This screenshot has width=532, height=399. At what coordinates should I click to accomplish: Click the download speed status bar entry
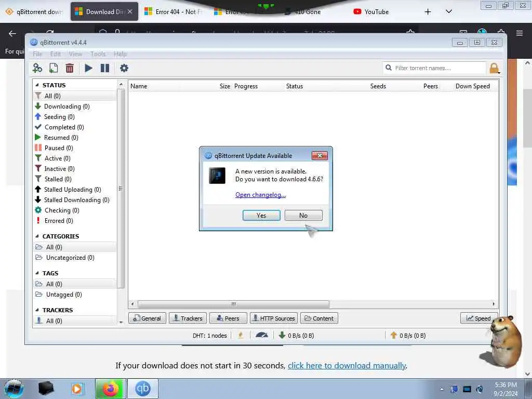[296, 336]
